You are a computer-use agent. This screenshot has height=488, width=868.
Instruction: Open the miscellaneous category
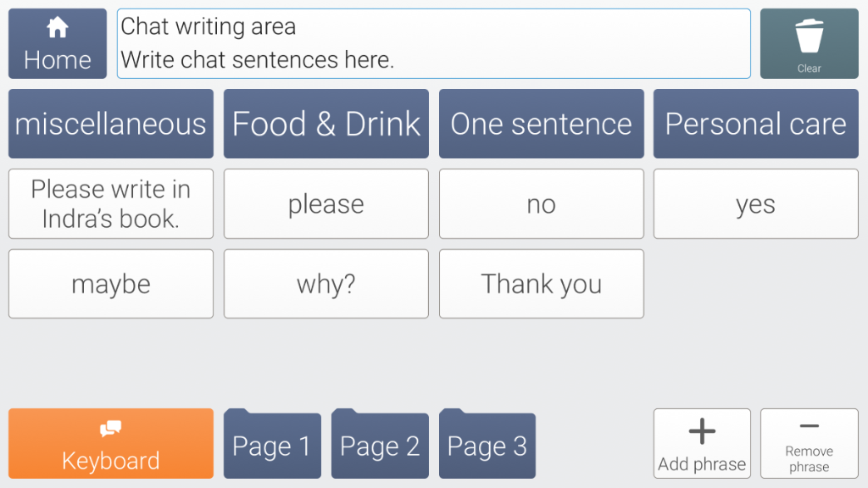111,124
